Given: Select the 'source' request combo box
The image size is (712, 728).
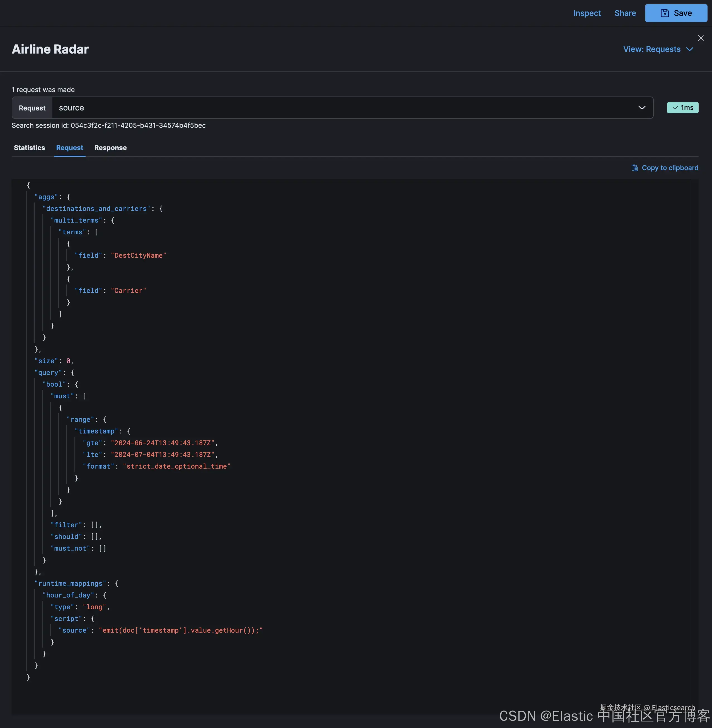Looking at the screenshot, I should click(x=336, y=108).
